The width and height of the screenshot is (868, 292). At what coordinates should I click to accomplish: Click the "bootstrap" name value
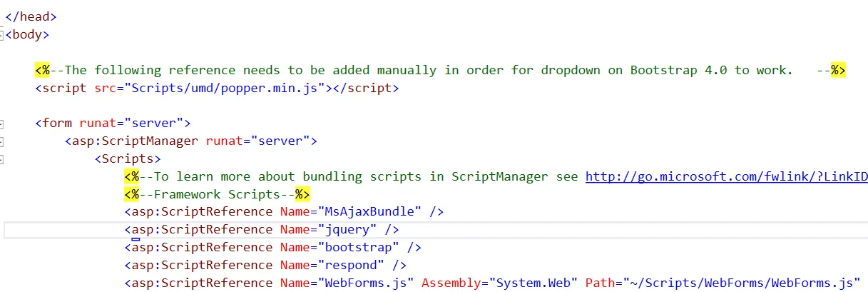359,247
